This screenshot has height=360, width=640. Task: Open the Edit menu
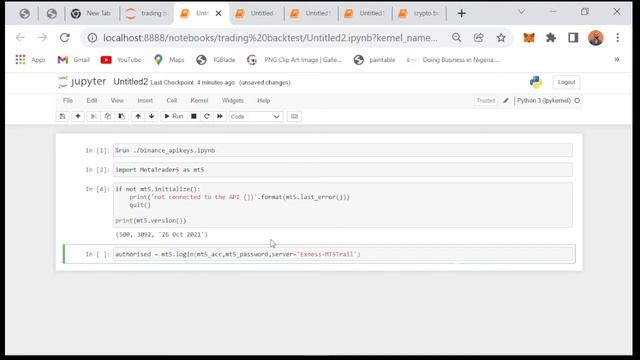[92, 100]
